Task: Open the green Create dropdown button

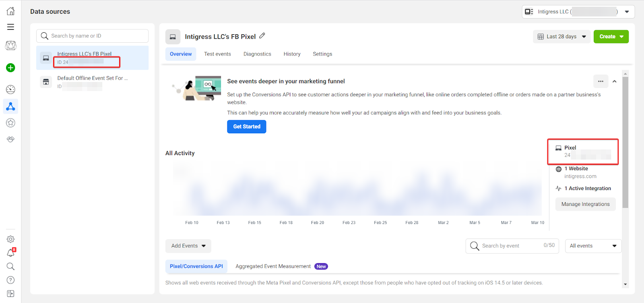Action: tap(611, 37)
